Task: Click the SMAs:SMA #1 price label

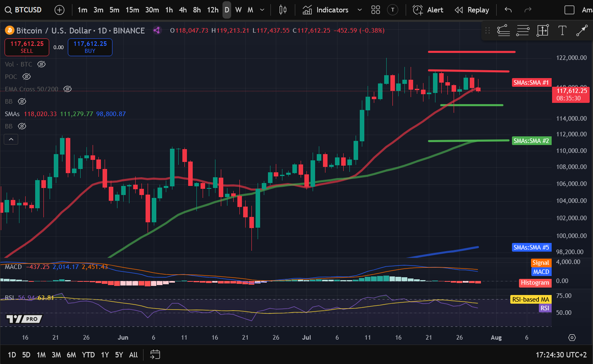Action: coord(531,83)
